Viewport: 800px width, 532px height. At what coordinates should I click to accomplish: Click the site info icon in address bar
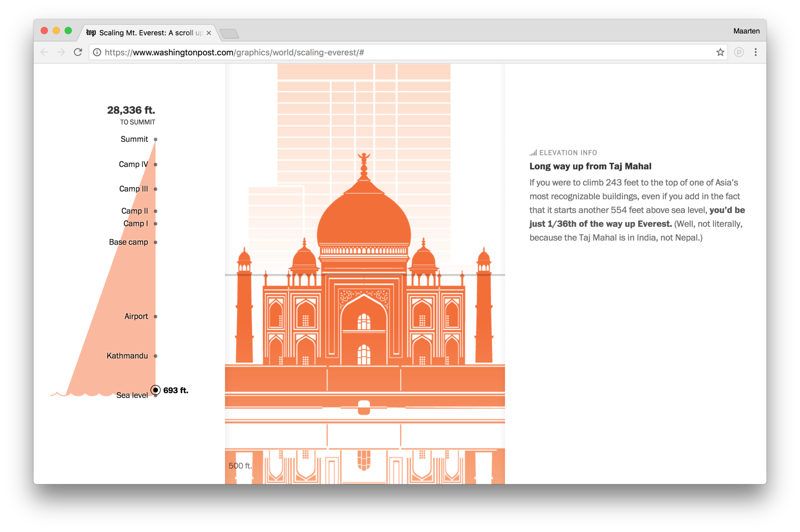[x=97, y=52]
